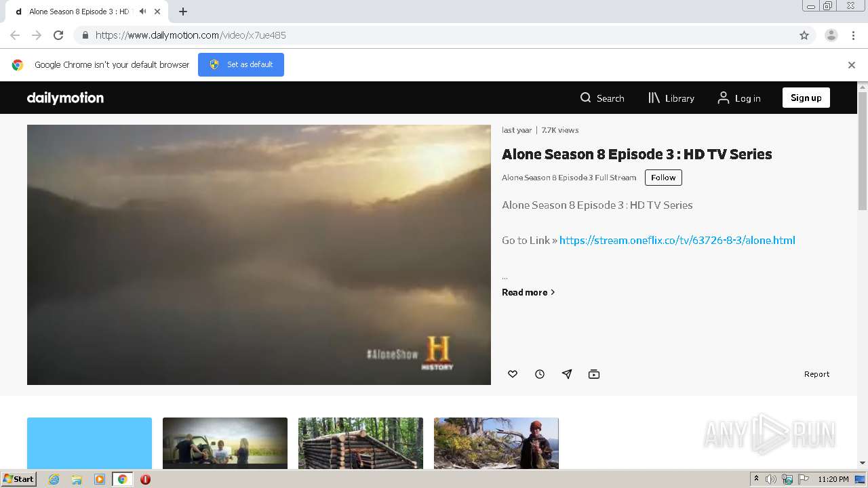The height and width of the screenshot is (488, 868).
Task: Click the video player to play
Action: click(x=259, y=255)
